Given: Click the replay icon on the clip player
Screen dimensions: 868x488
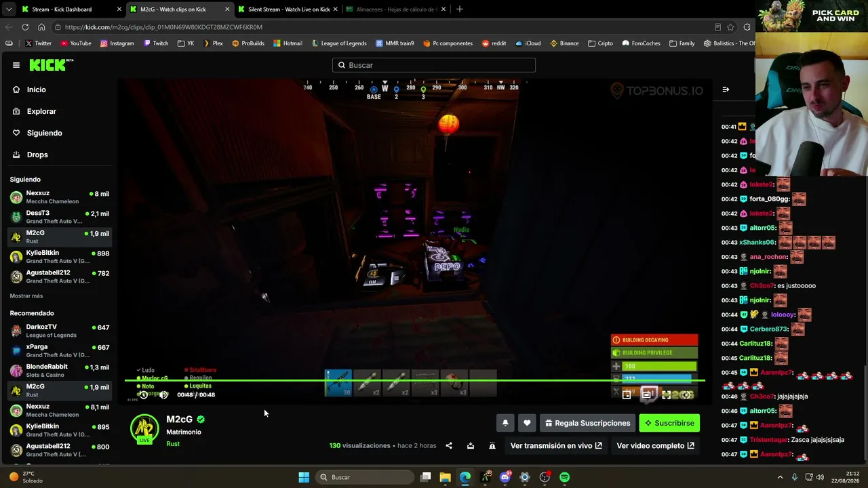Looking at the screenshot, I should [x=143, y=394].
